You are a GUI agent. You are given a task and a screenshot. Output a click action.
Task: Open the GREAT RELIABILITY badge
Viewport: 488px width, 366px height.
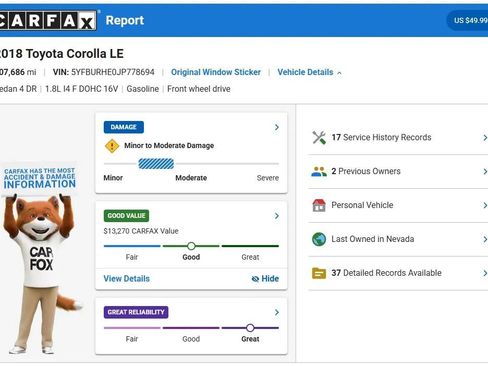(x=136, y=312)
